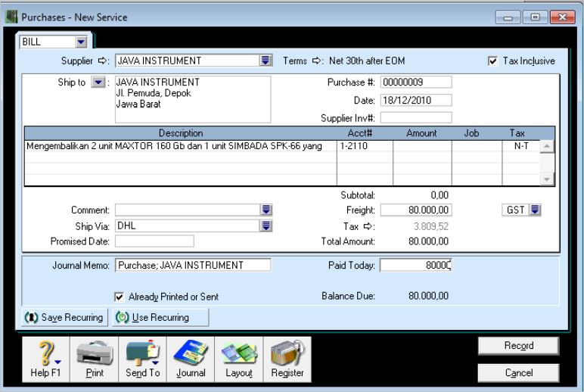View the Journal entries icon
The height and width of the screenshot is (392, 584).
[191, 359]
